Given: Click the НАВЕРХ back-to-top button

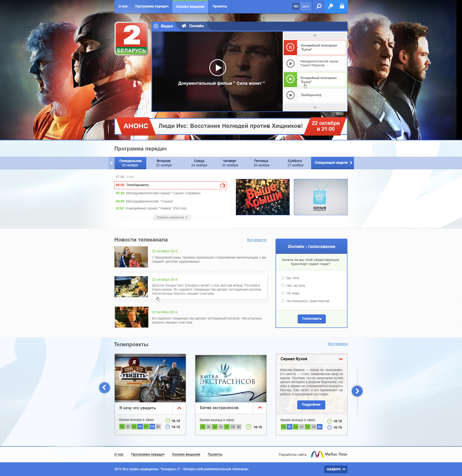Looking at the screenshot, I should pyautogui.click(x=335, y=469).
